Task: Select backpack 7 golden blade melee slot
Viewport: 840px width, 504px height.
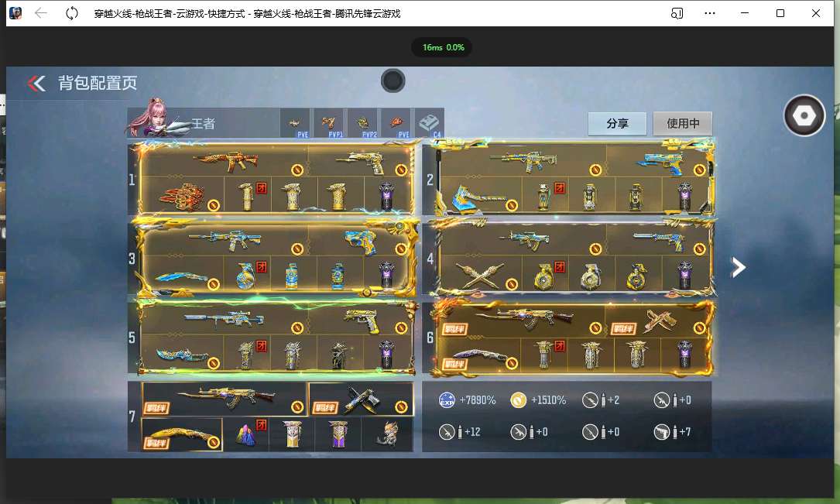Action: 182,434
